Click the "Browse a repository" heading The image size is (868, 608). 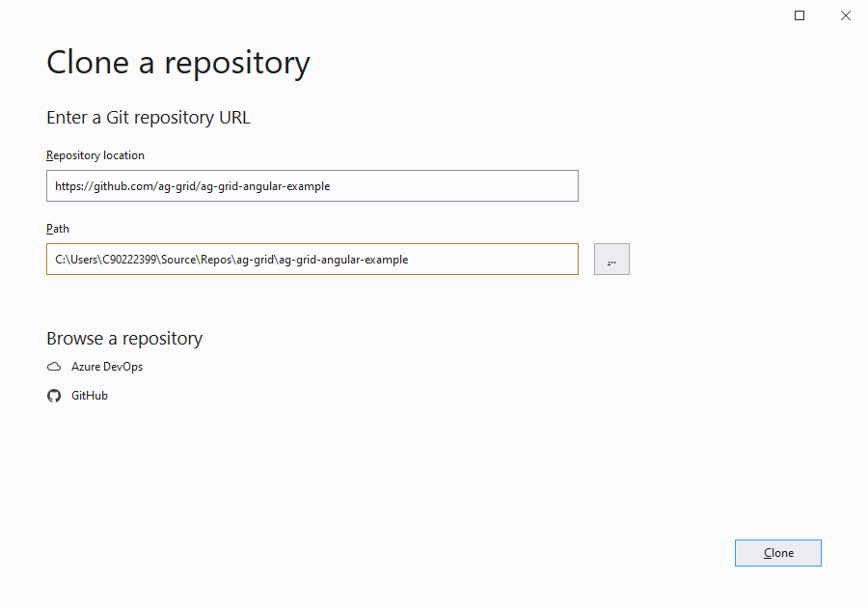124,339
